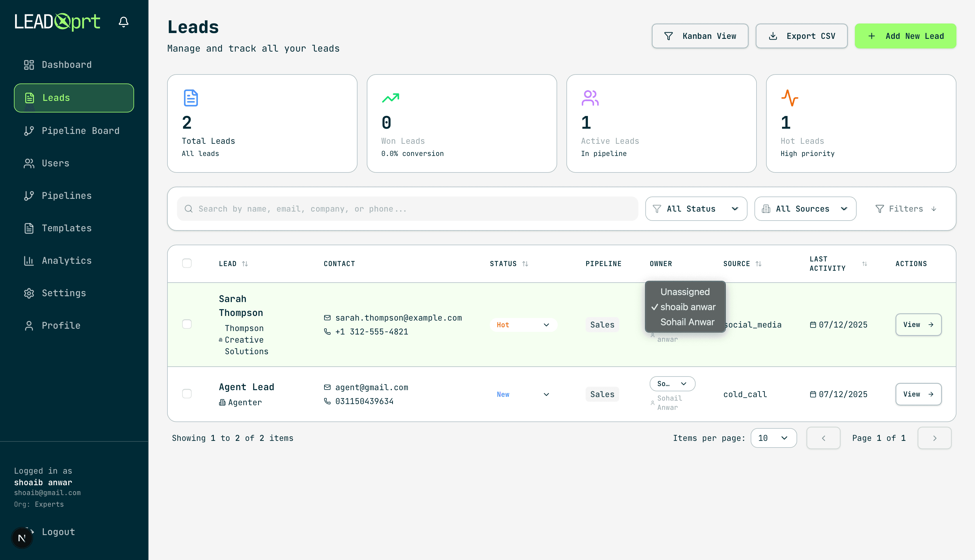
Task: Click the search magnifier icon
Action: (189, 208)
